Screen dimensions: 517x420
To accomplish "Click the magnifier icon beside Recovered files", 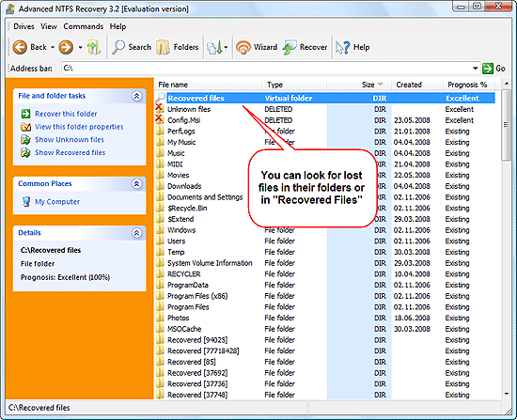I will coord(160,98).
